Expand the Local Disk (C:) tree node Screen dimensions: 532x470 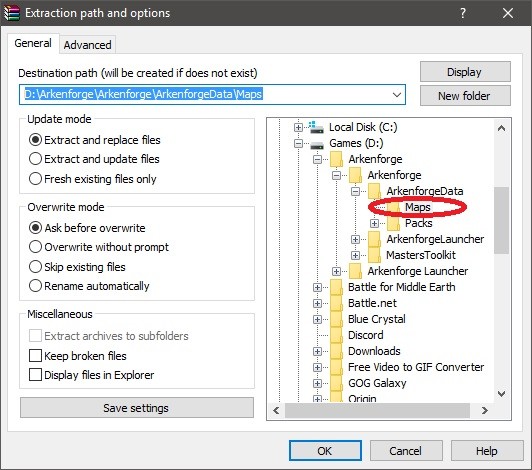click(298, 128)
